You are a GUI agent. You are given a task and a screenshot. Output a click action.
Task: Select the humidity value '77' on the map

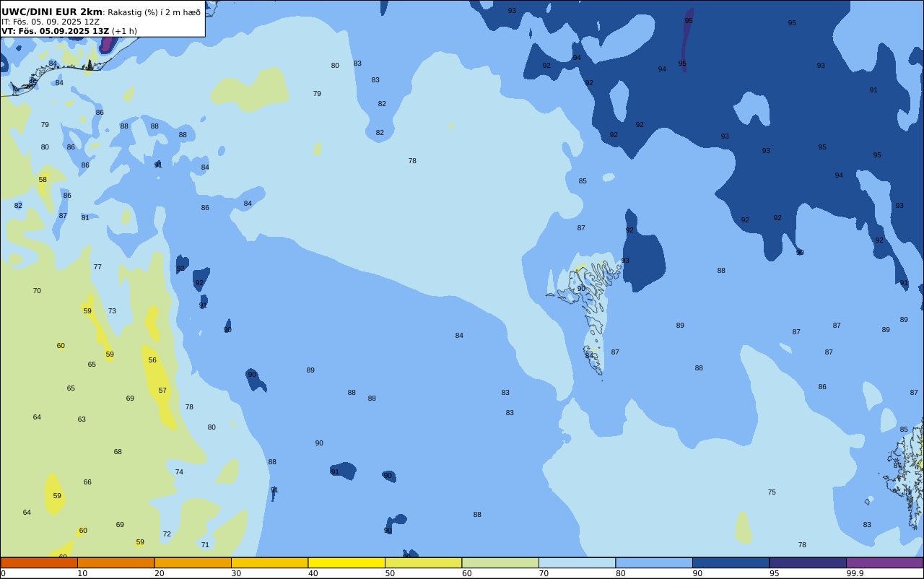pyautogui.click(x=97, y=267)
